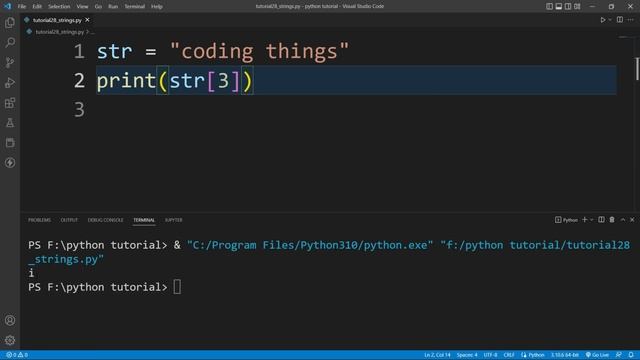Start the Go Live server
This screenshot has height=360, width=640.
(597, 355)
